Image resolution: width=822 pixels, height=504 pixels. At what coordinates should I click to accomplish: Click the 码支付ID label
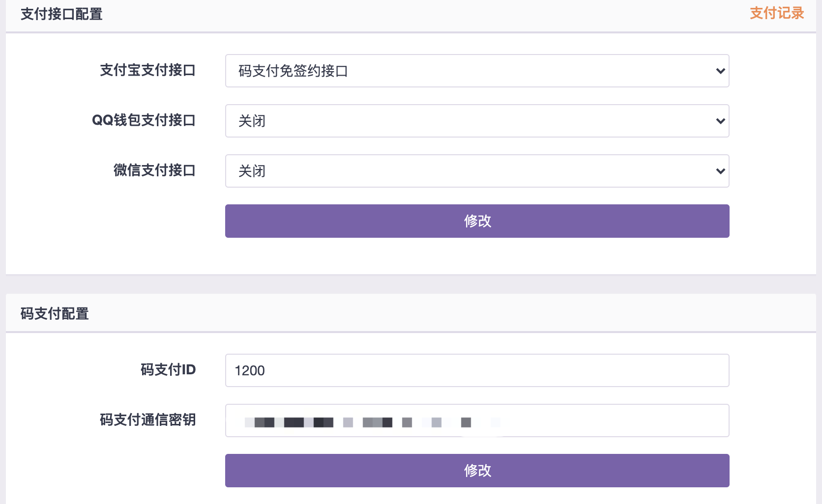click(x=168, y=369)
